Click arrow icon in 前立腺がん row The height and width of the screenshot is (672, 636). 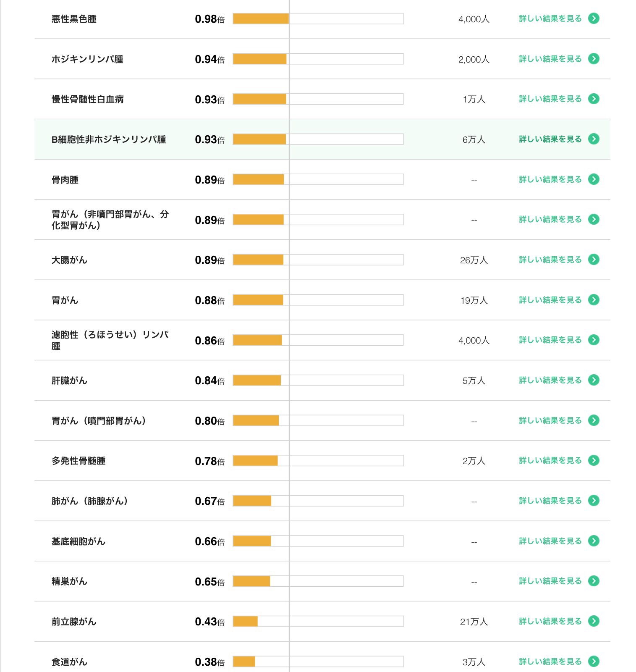coord(594,621)
